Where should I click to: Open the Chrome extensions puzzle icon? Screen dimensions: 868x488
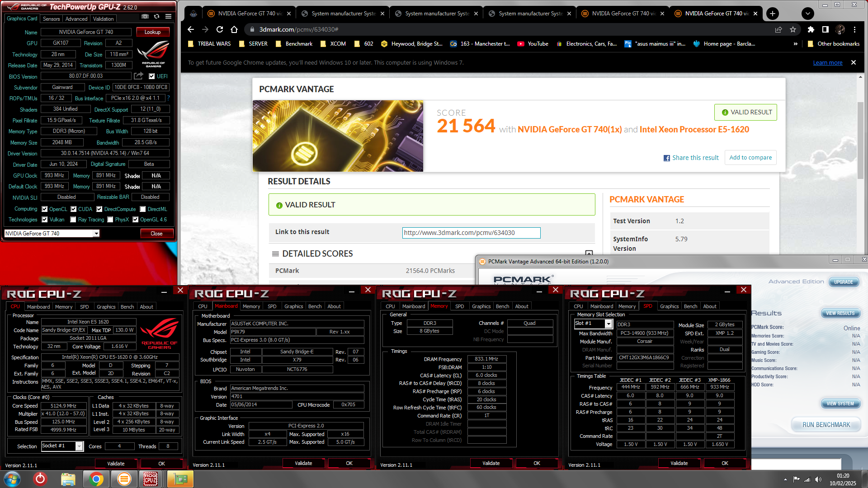point(811,29)
